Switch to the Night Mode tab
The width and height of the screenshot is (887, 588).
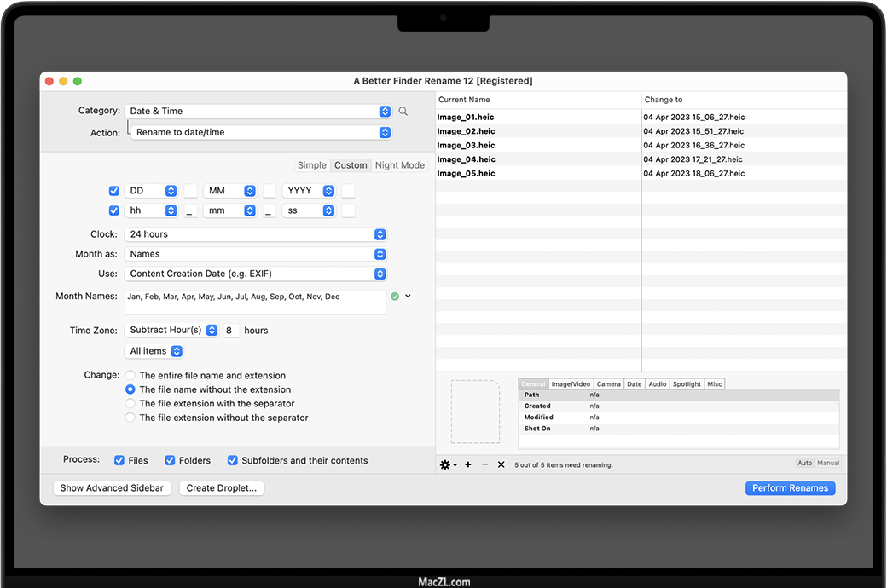[399, 165]
